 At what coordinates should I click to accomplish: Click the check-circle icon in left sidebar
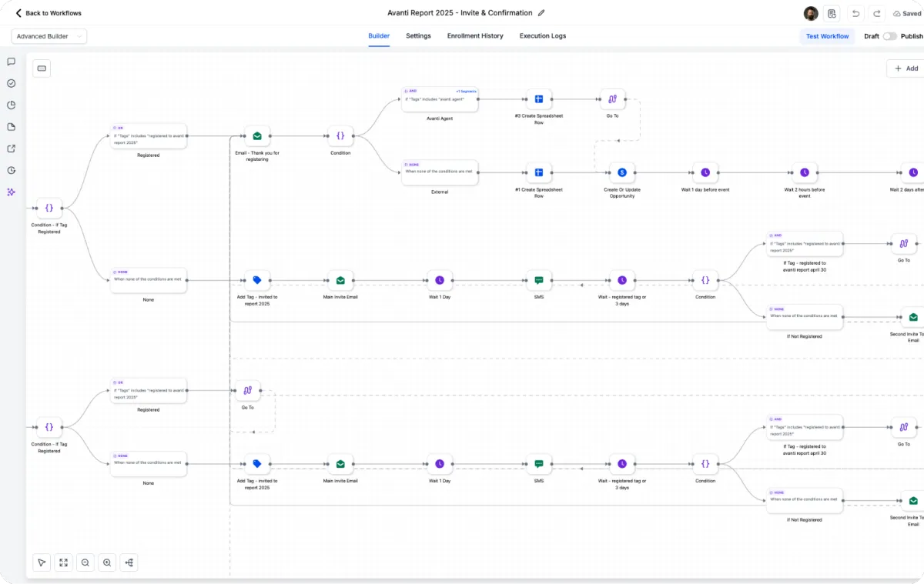tap(12, 83)
